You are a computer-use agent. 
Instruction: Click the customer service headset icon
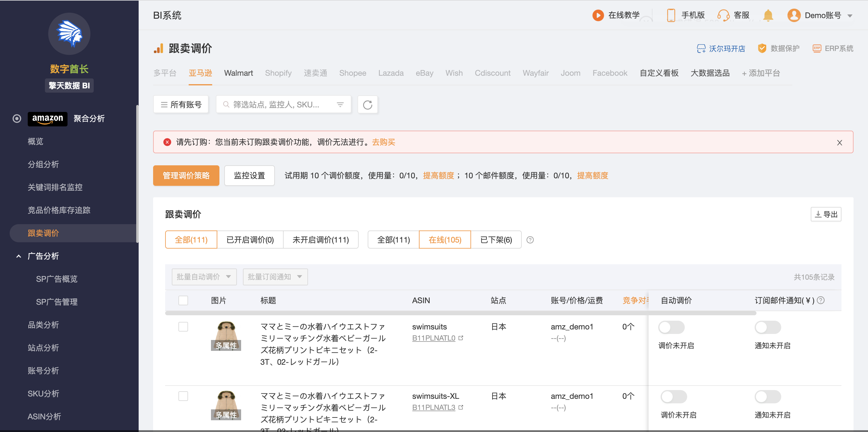click(723, 15)
